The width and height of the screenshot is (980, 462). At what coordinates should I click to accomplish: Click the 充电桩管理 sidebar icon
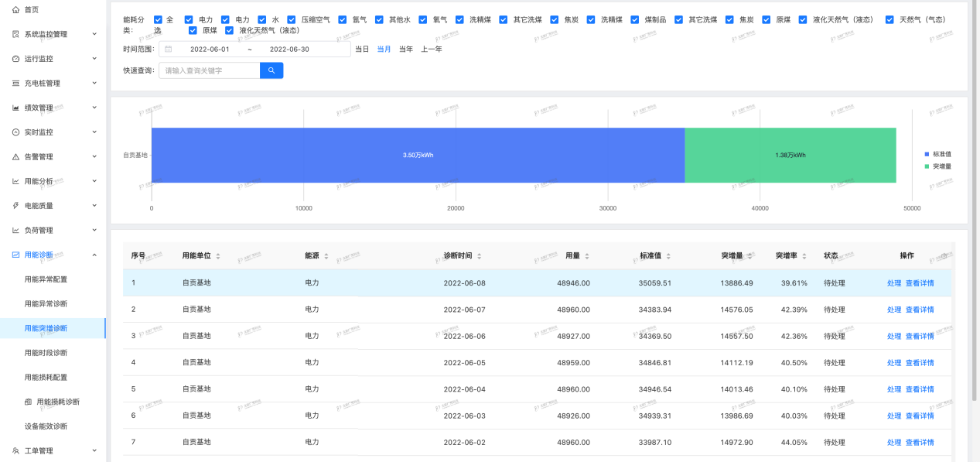(x=15, y=83)
